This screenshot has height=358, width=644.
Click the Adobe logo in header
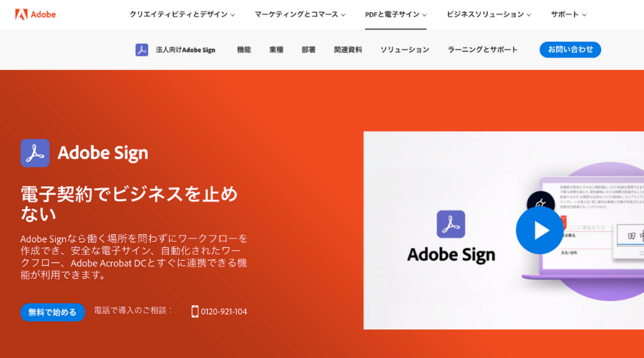pos(35,14)
